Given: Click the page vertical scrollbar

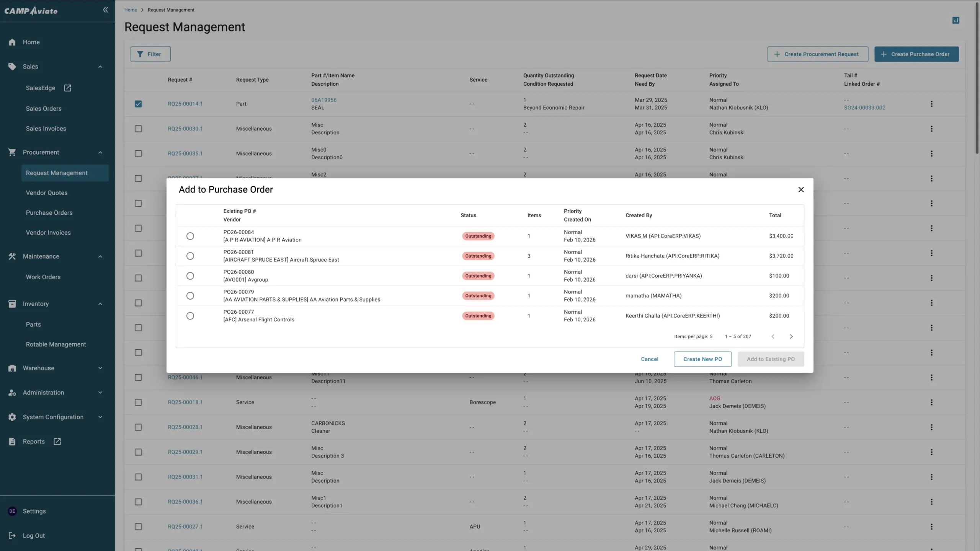Looking at the screenshot, I should click(977, 77).
